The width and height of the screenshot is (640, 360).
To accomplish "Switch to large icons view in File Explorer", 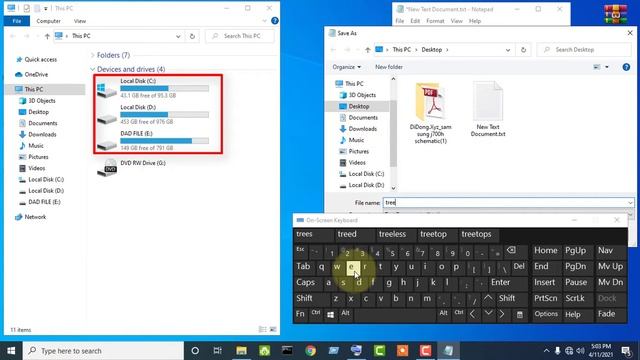I will click(273, 329).
